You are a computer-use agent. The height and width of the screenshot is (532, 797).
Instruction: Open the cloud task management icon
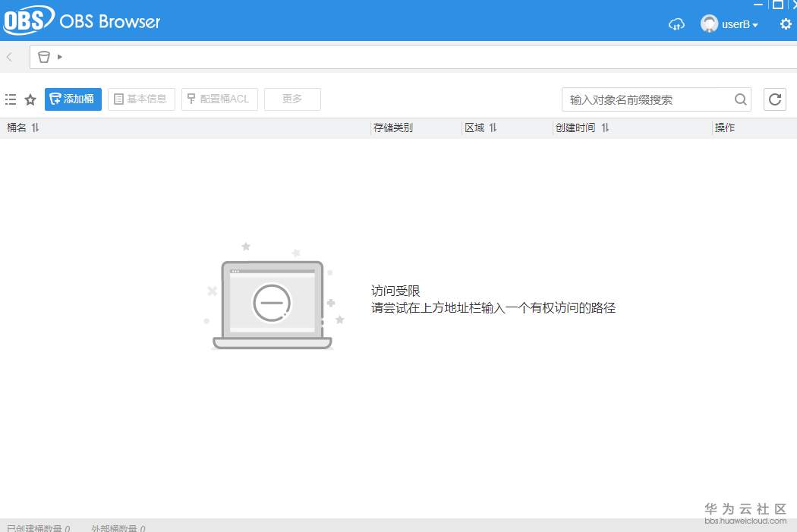[x=676, y=24]
